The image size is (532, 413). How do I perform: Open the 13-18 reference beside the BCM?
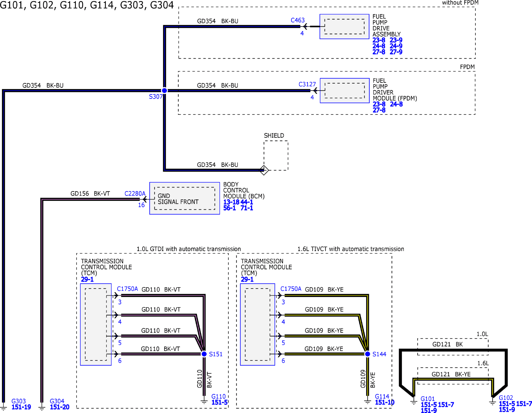pyautogui.click(x=231, y=202)
